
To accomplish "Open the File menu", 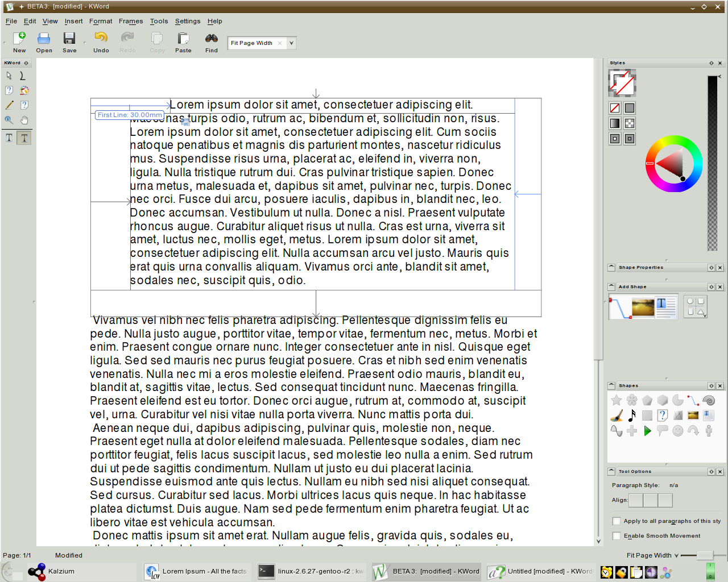I will click(x=11, y=21).
